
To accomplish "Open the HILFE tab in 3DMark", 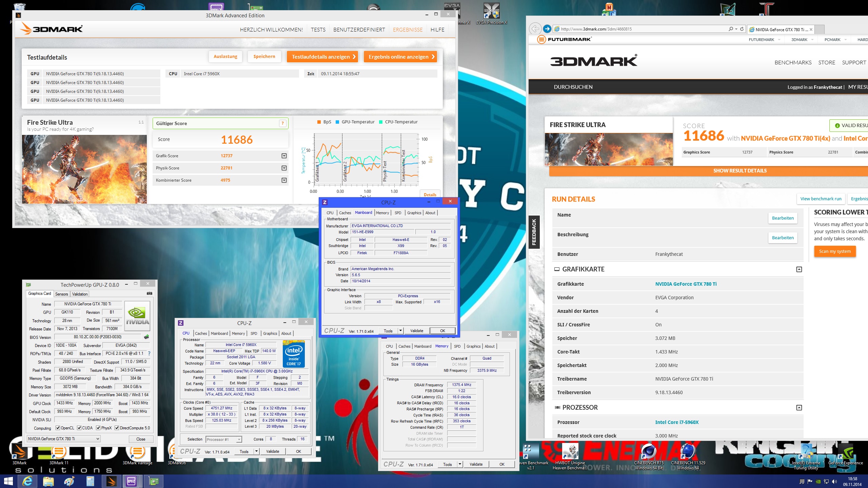I will [x=437, y=30].
